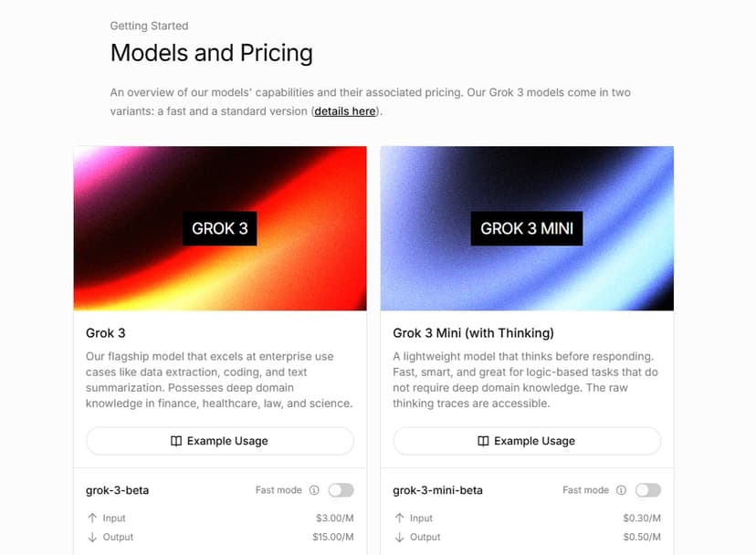Image resolution: width=756 pixels, height=555 pixels.
Task: Click the book icon in Grok 3 Mini's Example Usage
Action: click(483, 441)
